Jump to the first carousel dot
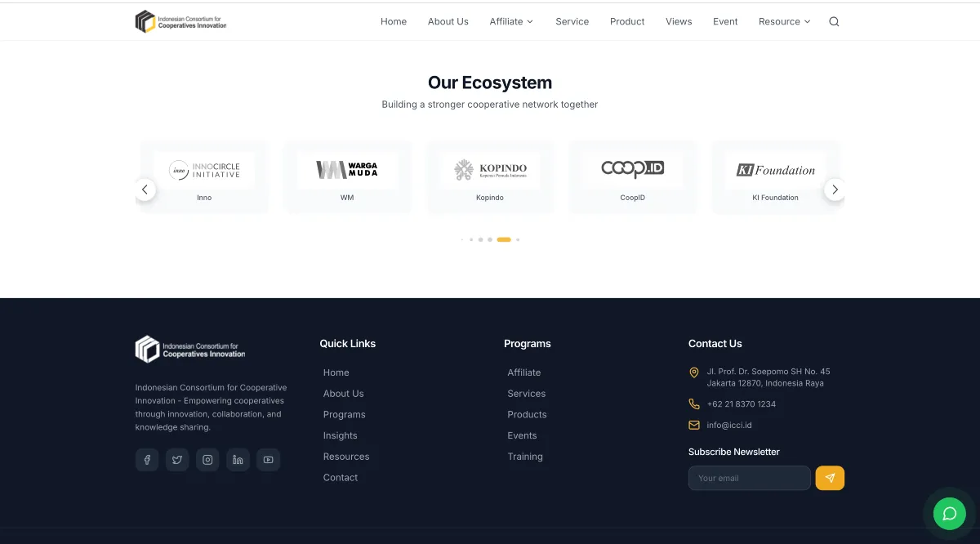980x544 pixels. 462,240
